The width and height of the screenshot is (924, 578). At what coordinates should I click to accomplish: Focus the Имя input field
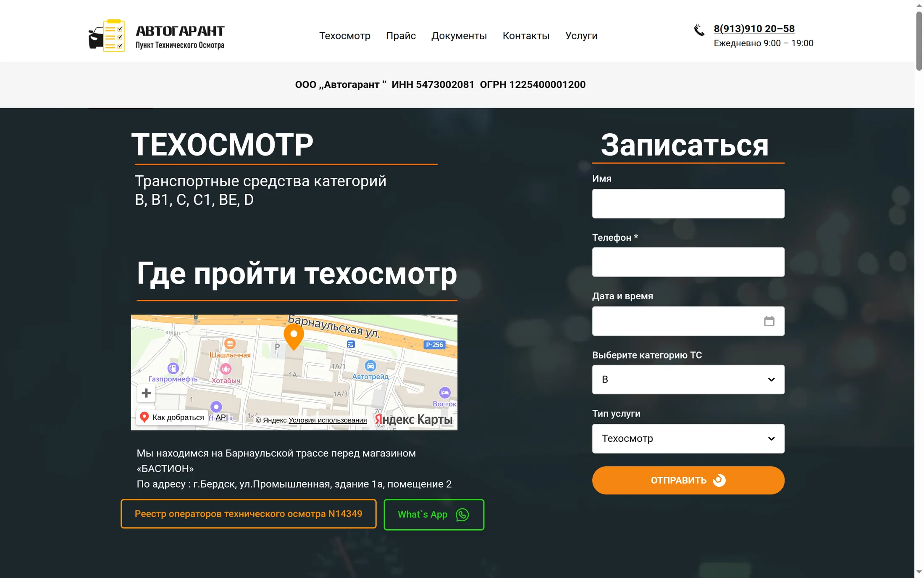(x=688, y=203)
